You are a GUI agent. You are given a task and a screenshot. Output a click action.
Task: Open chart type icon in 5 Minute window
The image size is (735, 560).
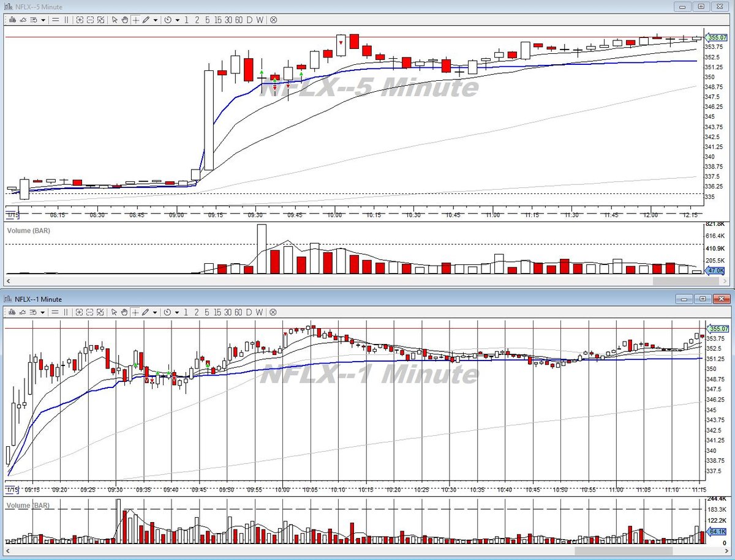12,20
